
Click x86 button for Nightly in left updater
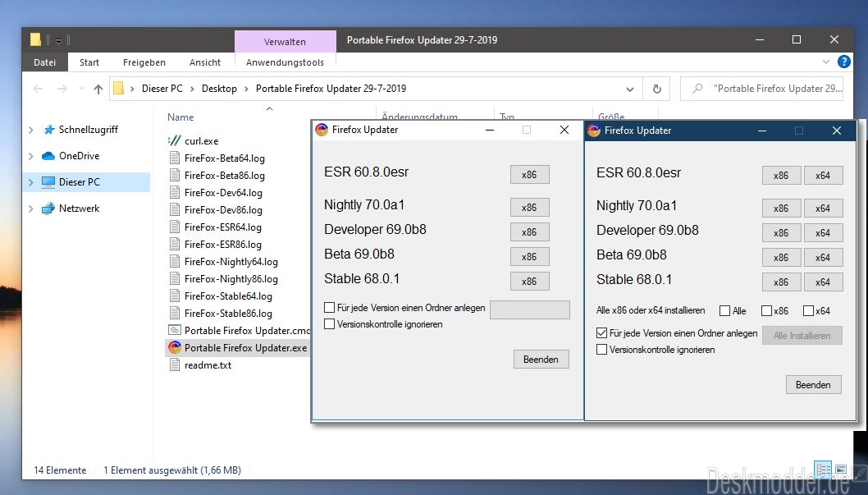[529, 207]
